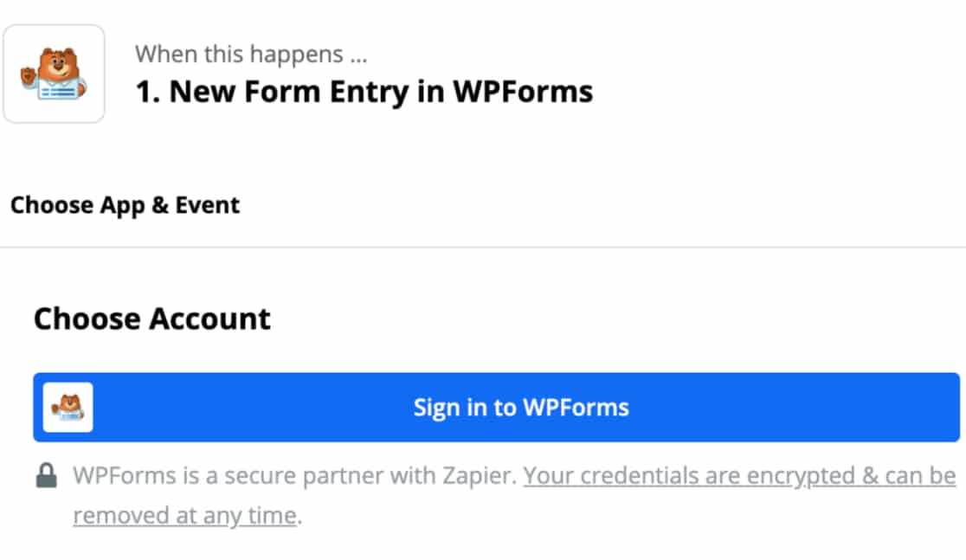Select the Choose Account step heading
This screenshot has height=560, width=966.
(x=151, y=319)
